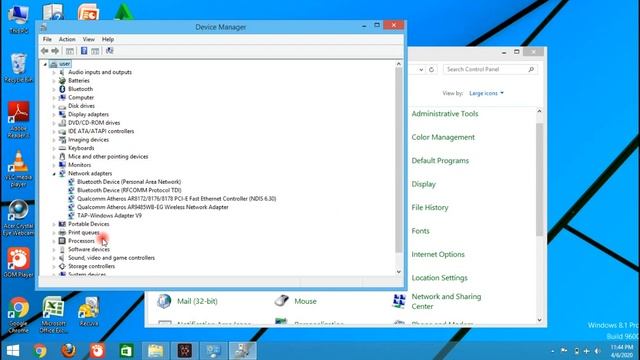The width and height of the screenshot is (640, 360).
Task: Expand Sound, video and game controllers node
Action: click(54, 258)
